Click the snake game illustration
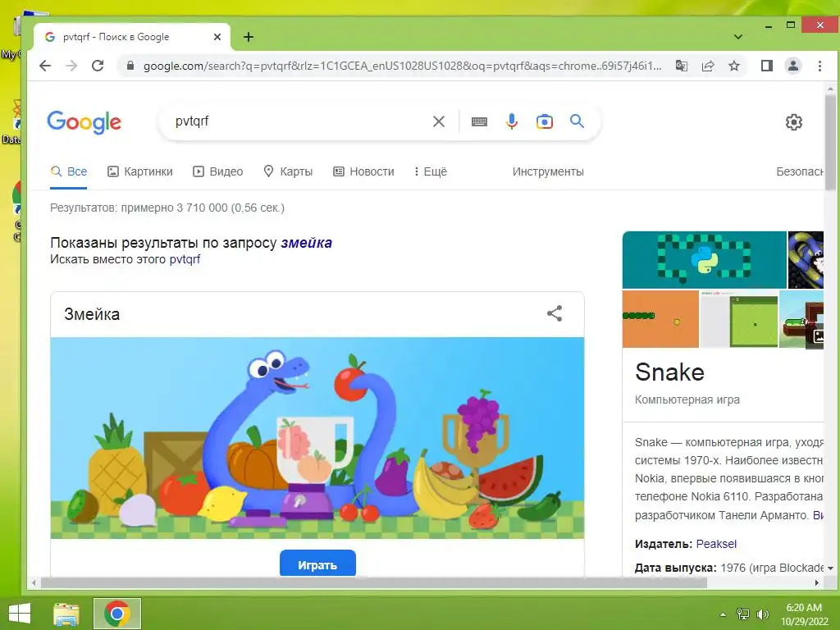This screenshot has height=630, width=840. [x=317, y=438]
